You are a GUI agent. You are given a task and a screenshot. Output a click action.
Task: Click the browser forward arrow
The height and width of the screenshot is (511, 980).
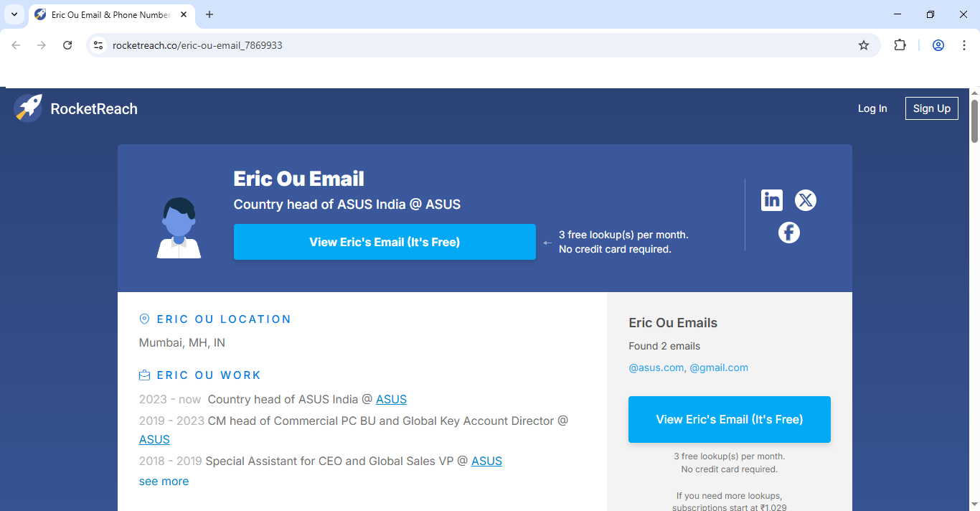tap(42, 45)
